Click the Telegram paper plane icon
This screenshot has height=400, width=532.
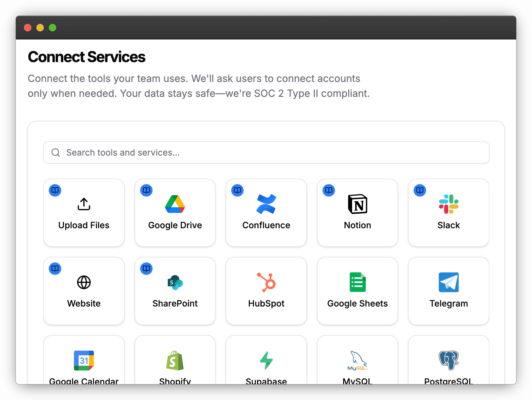(448, 282)
